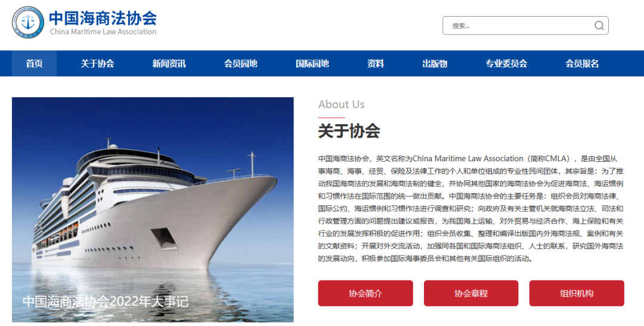The height and width of the screenshot is (326, 644).
Task: Focus the 搜索 search input field
Action: 522,26
